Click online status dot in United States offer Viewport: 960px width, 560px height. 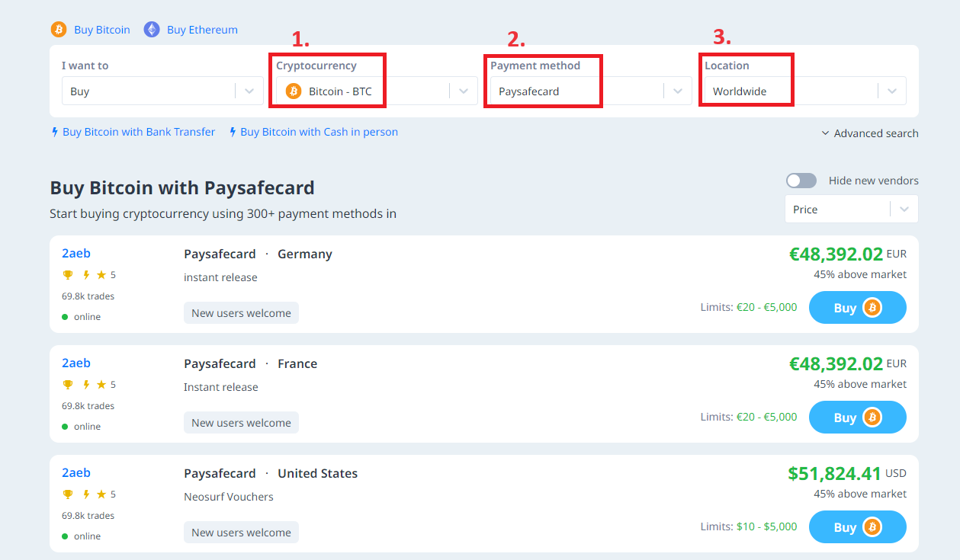(65, 536)
